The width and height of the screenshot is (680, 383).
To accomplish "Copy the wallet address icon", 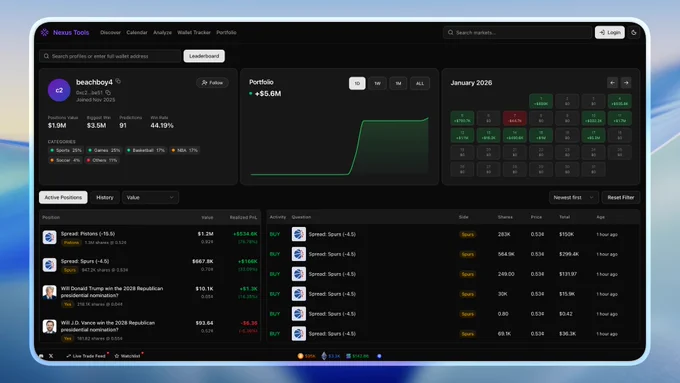I will click(x=108, y=92).
